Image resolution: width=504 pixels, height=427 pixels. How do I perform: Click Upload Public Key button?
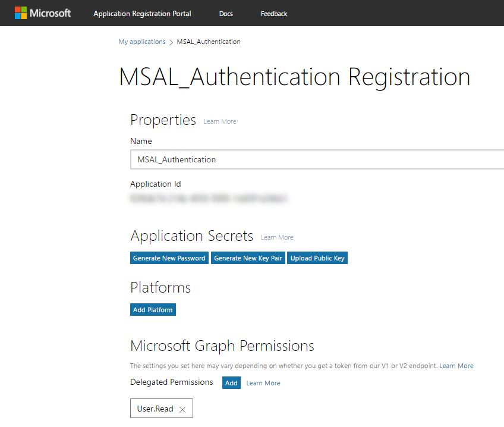click(317, 258)
